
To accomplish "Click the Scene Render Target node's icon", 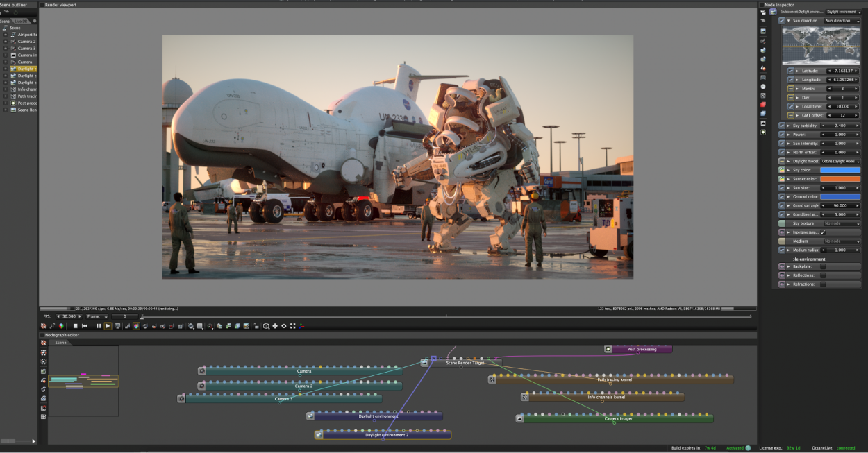I will pos(424,362).
